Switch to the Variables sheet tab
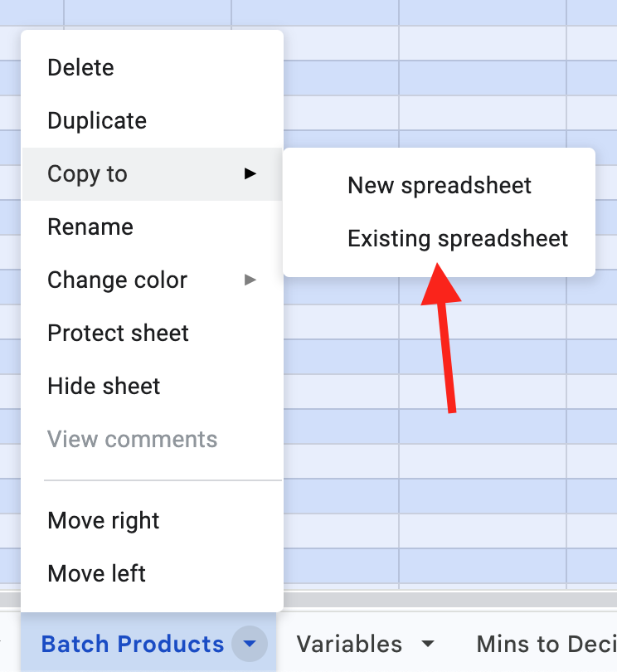The image size is (617, 672). [x=349, y=644]
